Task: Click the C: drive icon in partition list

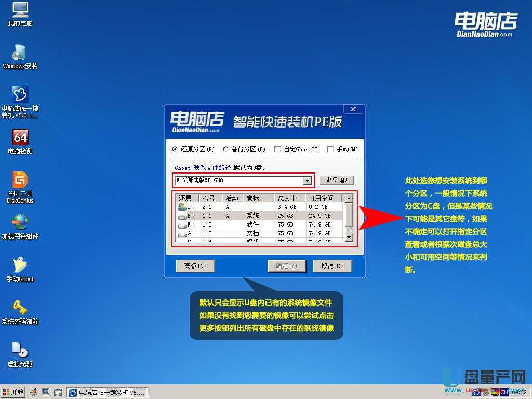Action: [182, 206]
